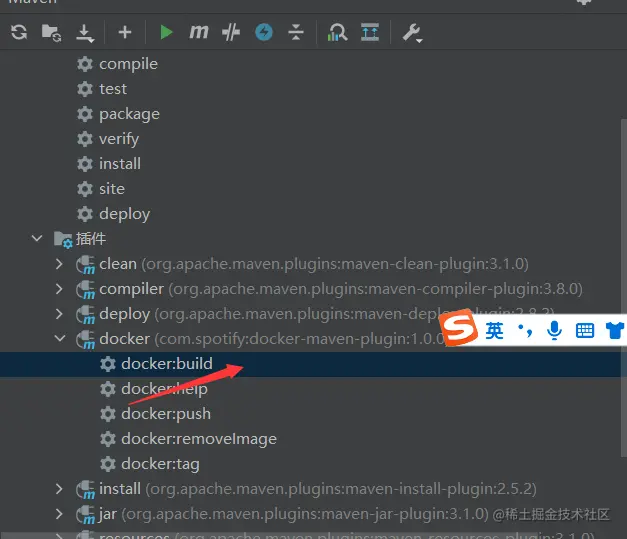Select the docker:tag goal
Screen dimensions: 627x539
click(160, 464)
